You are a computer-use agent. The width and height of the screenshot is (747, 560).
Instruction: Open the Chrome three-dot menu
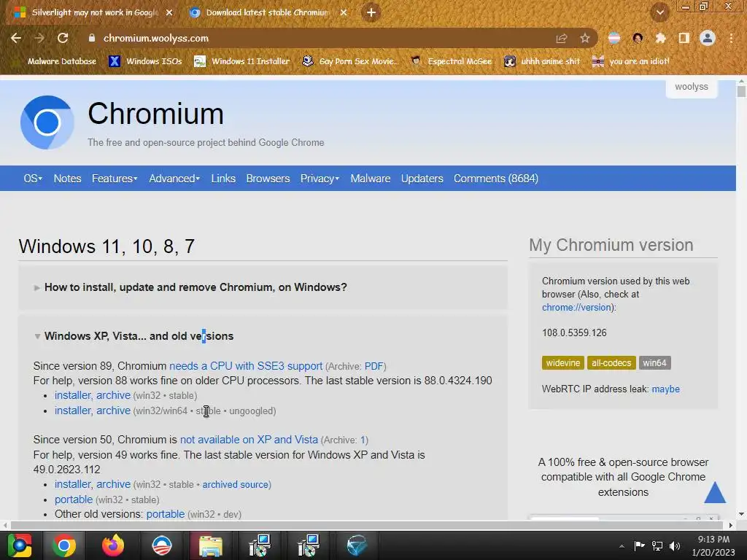click(731, 38)
